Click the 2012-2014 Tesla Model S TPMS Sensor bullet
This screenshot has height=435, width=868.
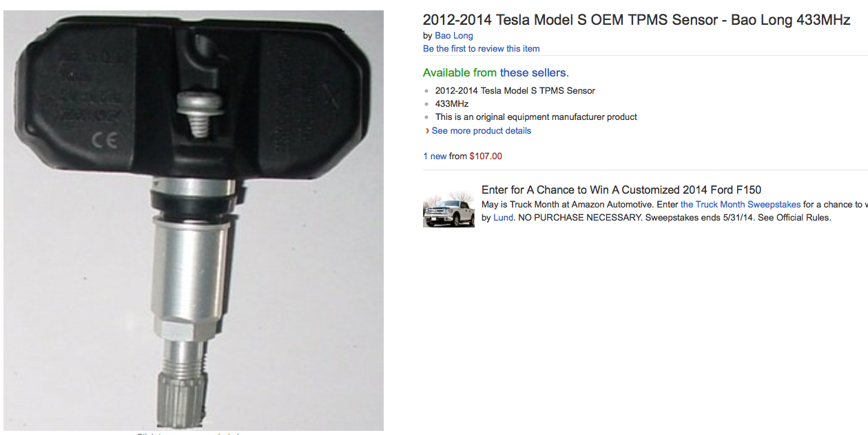coord(515,91)
